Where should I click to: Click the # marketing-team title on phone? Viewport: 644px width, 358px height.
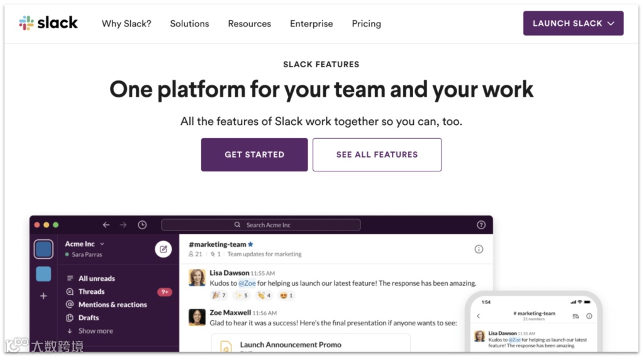534,313
